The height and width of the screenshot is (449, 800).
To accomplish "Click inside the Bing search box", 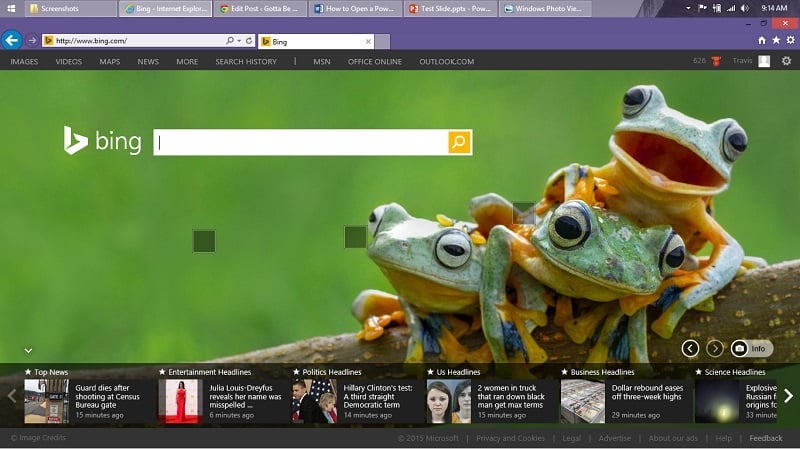I will pyautogui.click(x=300, y=142).
